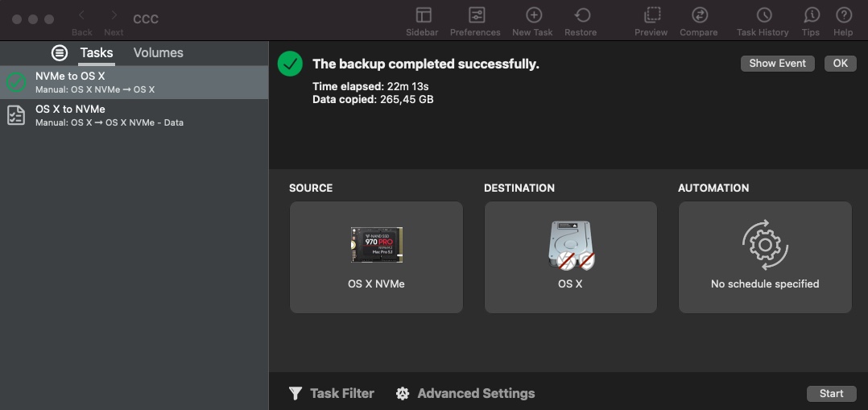This screenshot has height=410, width=868.
Task: Open the OS X NVMe source selector
Action: (x=377, y=257)
